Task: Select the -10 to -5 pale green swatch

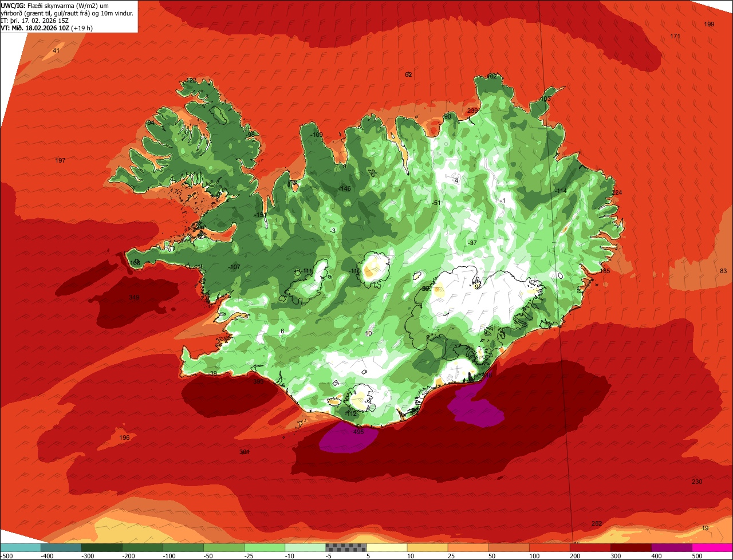Action: (305, 547)
